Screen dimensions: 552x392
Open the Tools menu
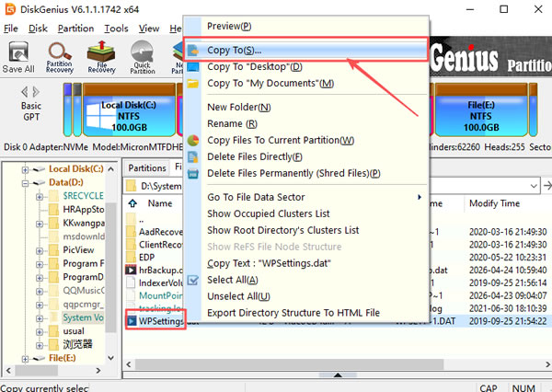(x=116, y=29)
